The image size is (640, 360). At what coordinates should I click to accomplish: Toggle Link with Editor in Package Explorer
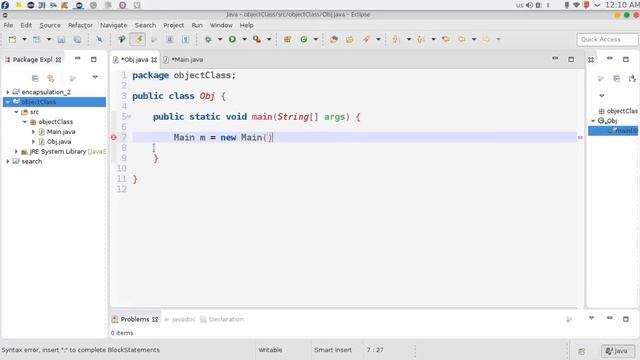(51, 78)
